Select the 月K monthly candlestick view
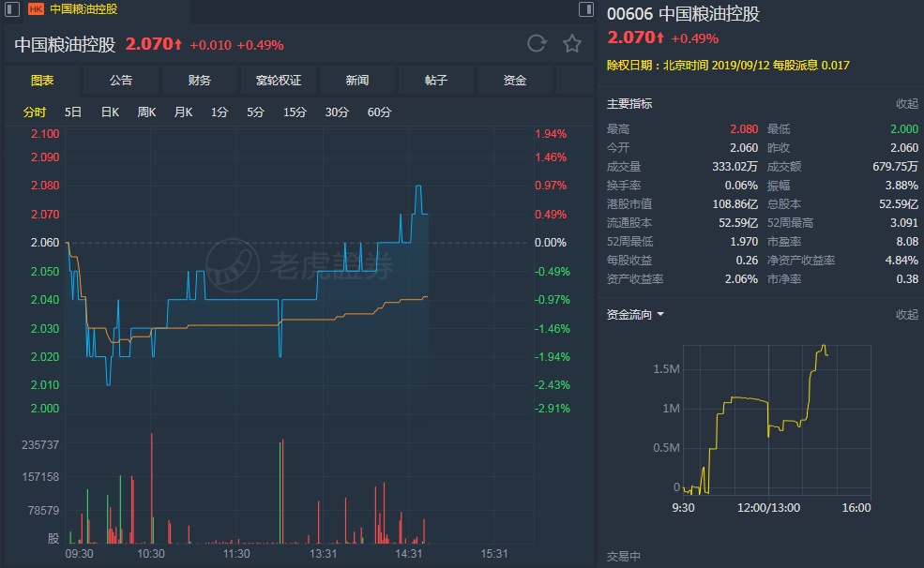Image resolution: width=924 pixels, height=568 pixels. click(183, 112)
